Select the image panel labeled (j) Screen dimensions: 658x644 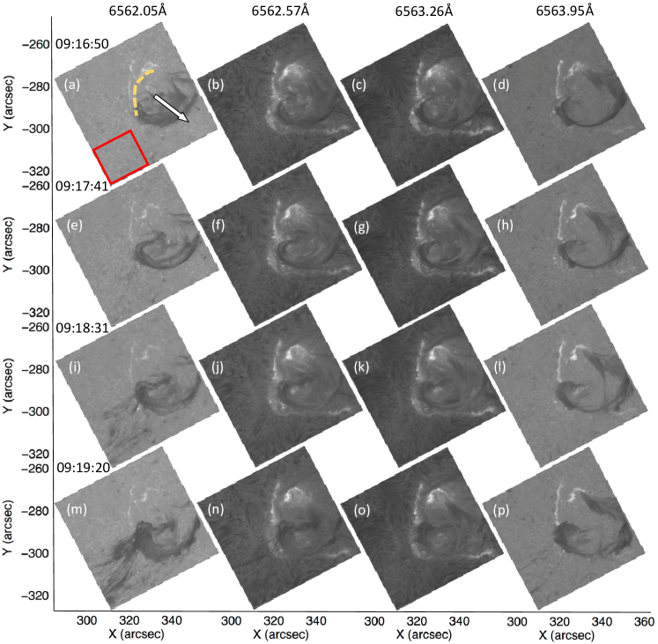(x=279, y=385)
